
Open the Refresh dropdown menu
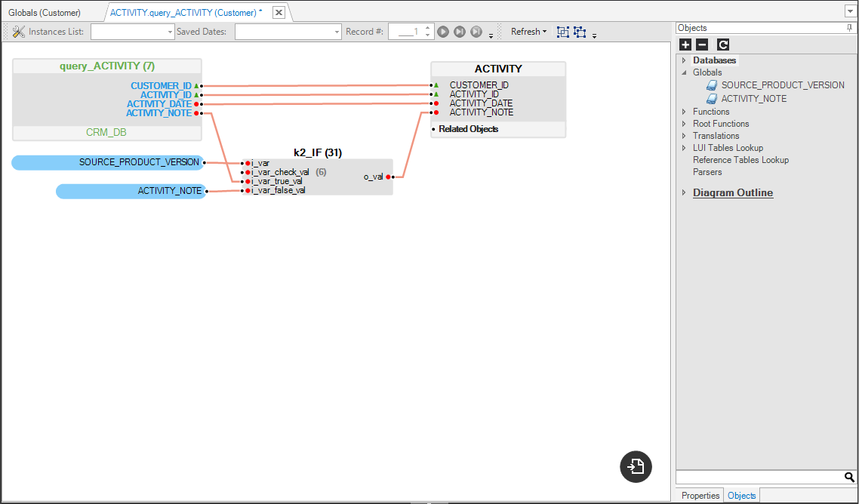(528, 32)
